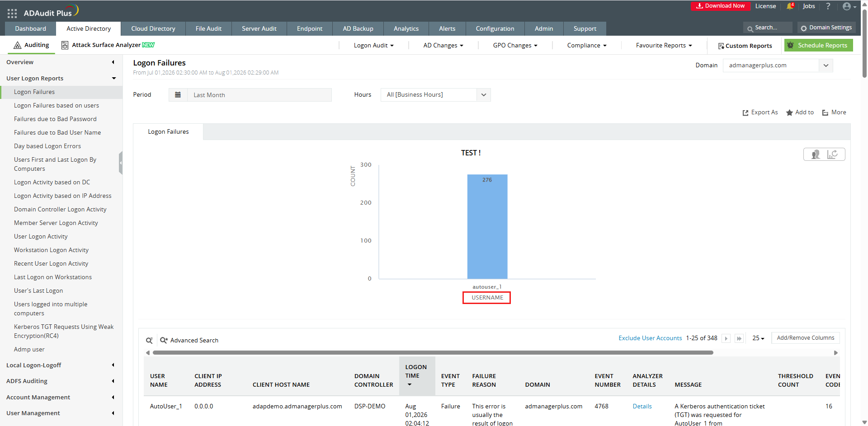Screen dimensions: 868x426
Task: Open the AD Changes dropdown
Action: coord(443,46)
